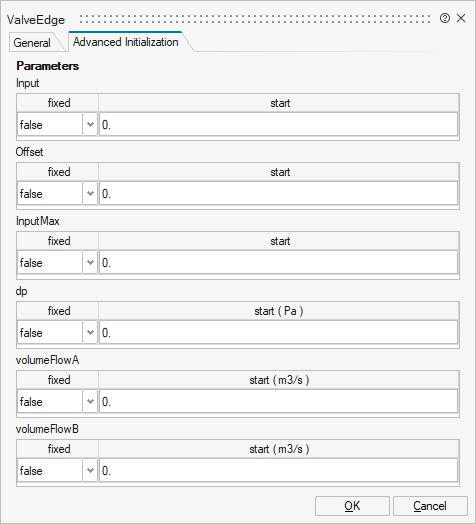This screenshot has width=476, height=524.
Task: Click the Offset start value field
Action: [278, 193]
